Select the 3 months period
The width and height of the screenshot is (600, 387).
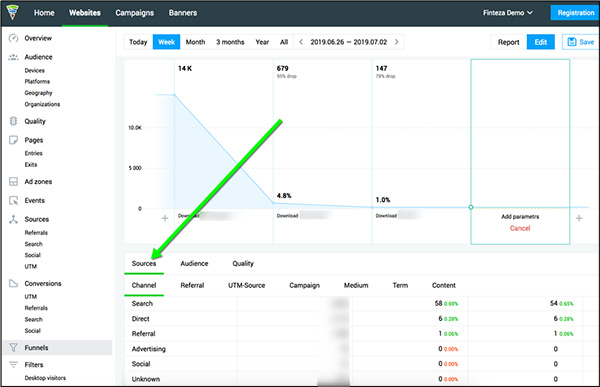[230, 42]
